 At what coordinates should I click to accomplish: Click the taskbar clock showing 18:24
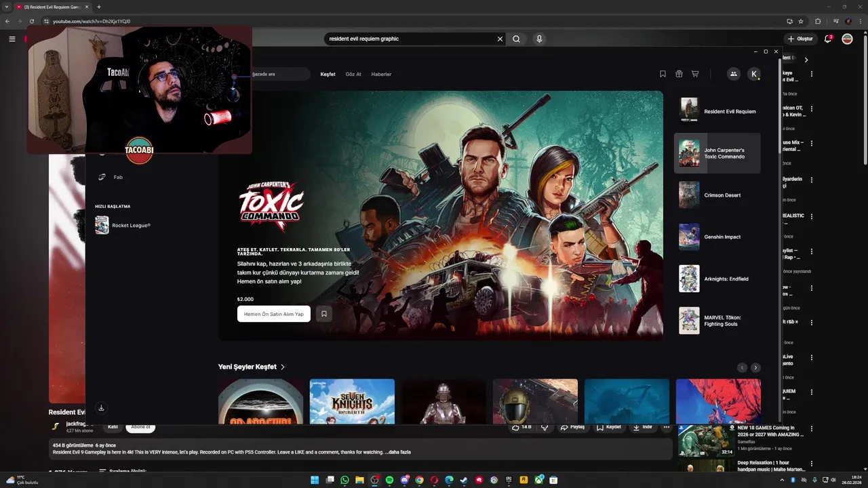pyautogui.click(x=850, y=480)
